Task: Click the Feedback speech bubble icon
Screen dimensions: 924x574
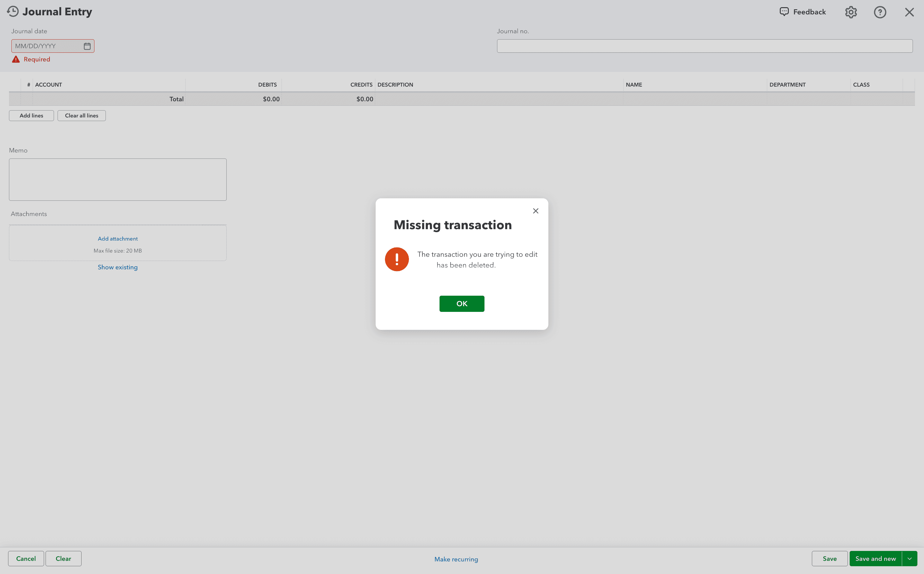Action: [784, 12]
